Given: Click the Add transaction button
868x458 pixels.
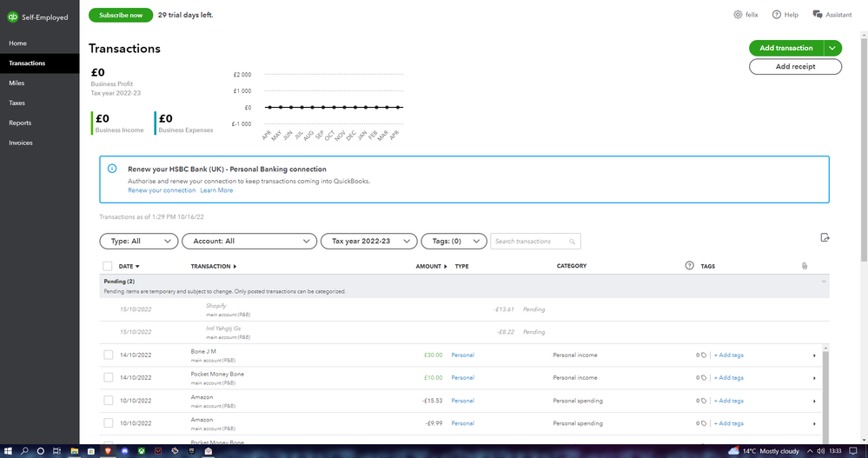Looking at the screenshot, I should pos(786,48).
